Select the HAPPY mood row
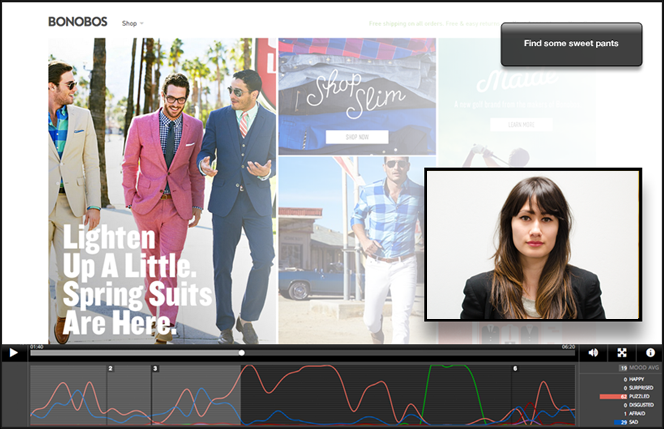664x429 pixels. coord(633,379)
